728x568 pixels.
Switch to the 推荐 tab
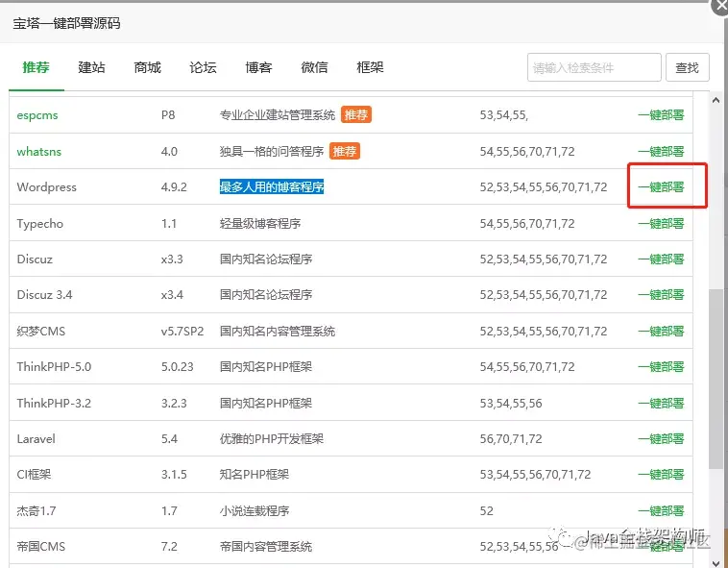point(36,68)
